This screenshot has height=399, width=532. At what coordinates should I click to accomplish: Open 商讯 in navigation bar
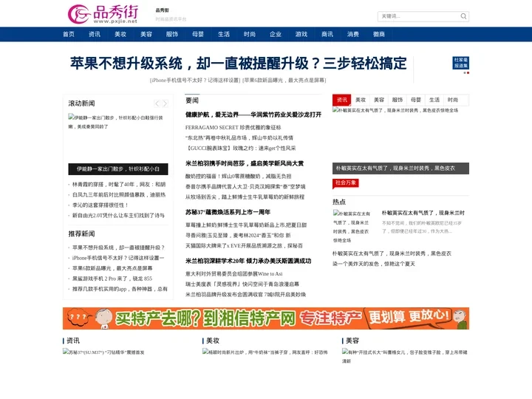pyautogui.click(x=327, y=34)
